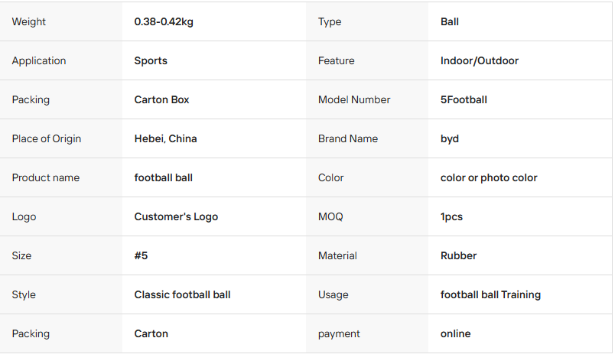Select the Classic football ball style
Screen dimensions: 615x364
182,294
